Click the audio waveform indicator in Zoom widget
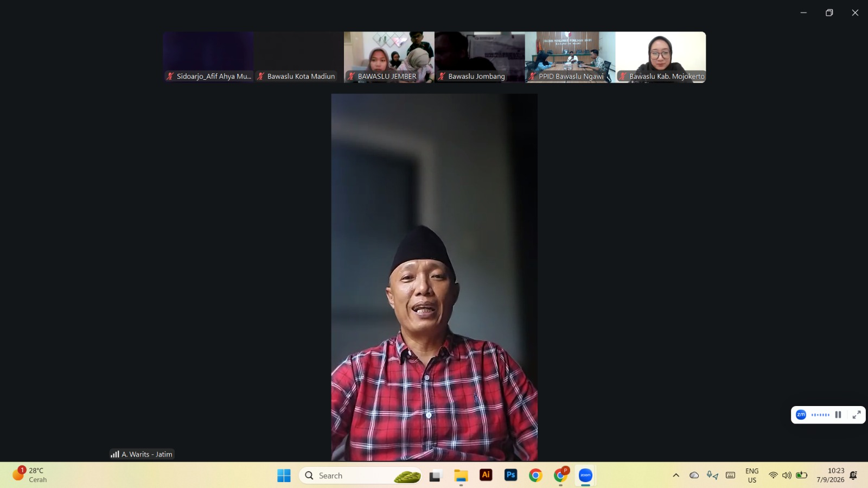 click(x=820, y=415)
